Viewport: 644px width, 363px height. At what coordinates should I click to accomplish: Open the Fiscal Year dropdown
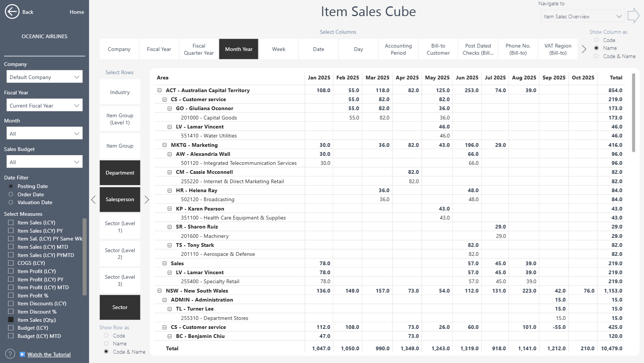[x=45, y=106]
